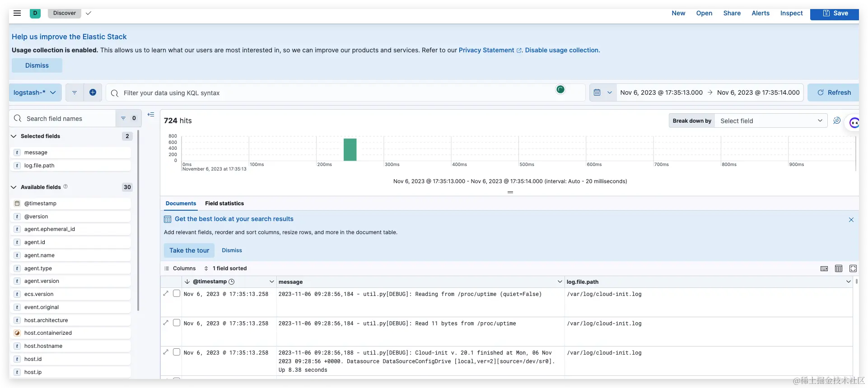Click Take the tour button
This screenshot has width=868, height=388.
tap(189, 250)
